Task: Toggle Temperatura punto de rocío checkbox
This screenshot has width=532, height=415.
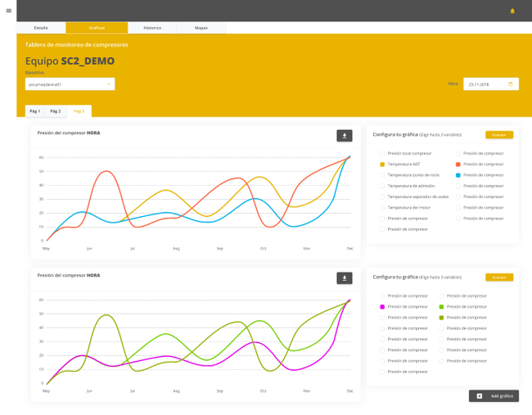Action: [x=382, y=175]
